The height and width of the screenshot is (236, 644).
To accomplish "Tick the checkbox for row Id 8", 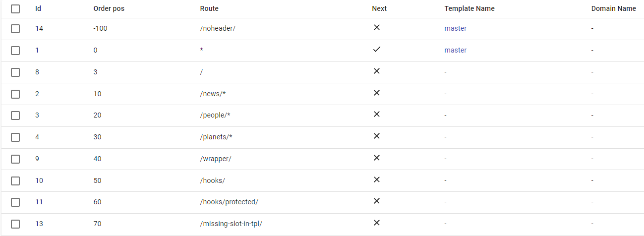I will click(15, 72).
